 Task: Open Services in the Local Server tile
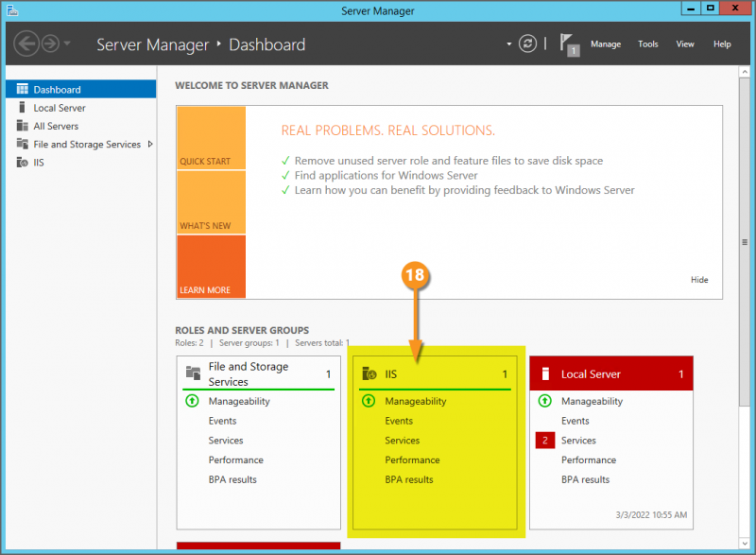click(x=578, y=441)
